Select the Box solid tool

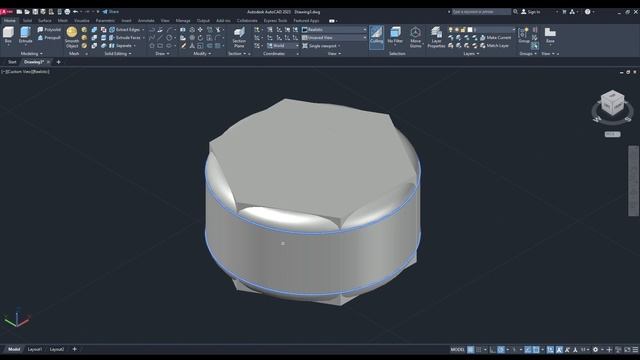click(8, 35)
